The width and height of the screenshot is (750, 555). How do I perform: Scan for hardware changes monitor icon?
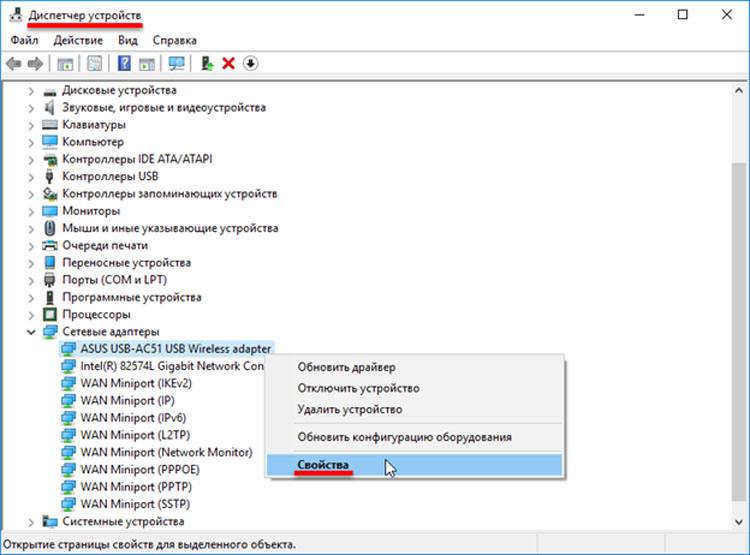click(x=176, y=63)
